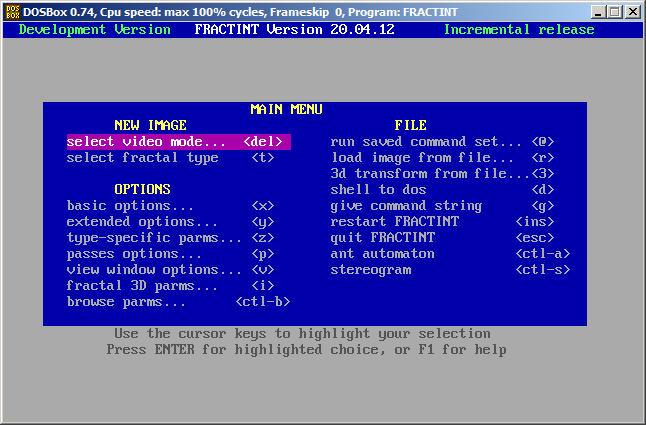Minimize the DOSBox window
This screenshot has height=425, width=646.
[598, 12]
